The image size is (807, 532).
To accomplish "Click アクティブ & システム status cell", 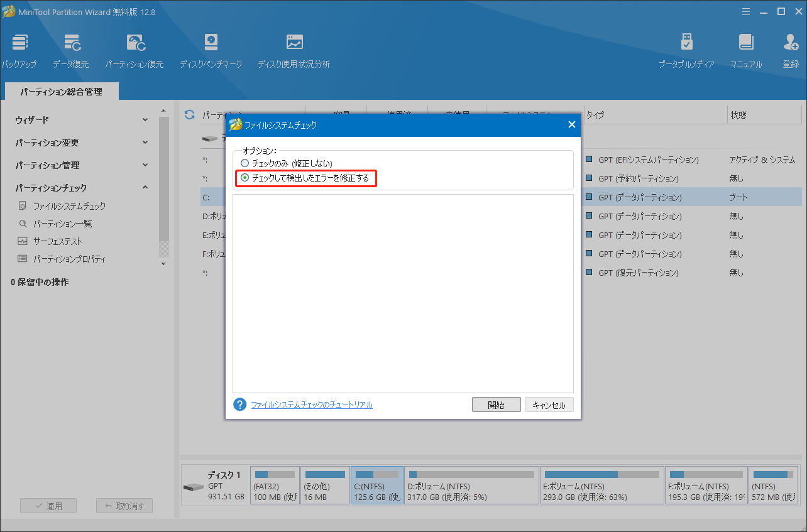I will (x=762, y=160).
